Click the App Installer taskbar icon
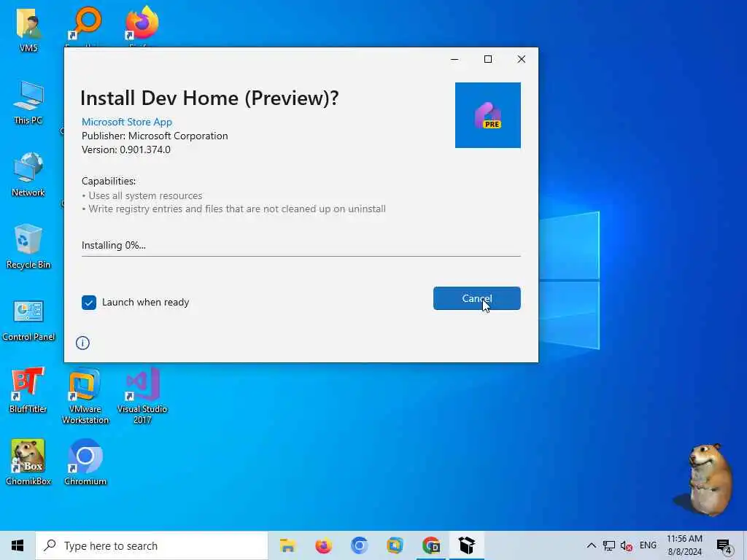 (467, 545)
